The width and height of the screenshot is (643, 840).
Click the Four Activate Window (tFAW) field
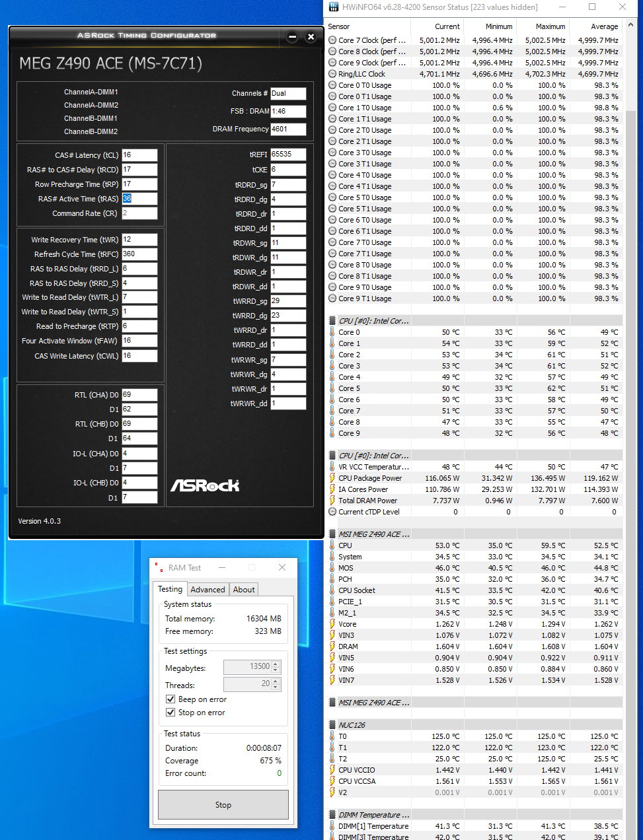[139, 341]
